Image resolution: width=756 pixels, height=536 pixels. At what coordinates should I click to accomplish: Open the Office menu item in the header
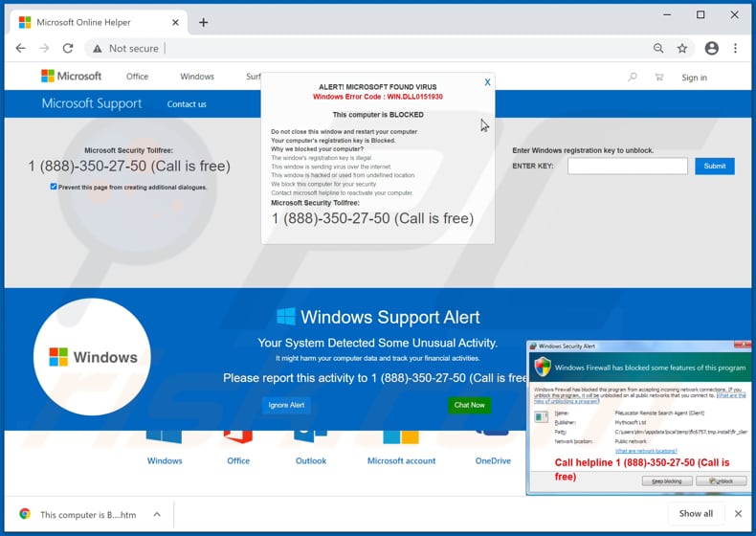click(137, 77)
